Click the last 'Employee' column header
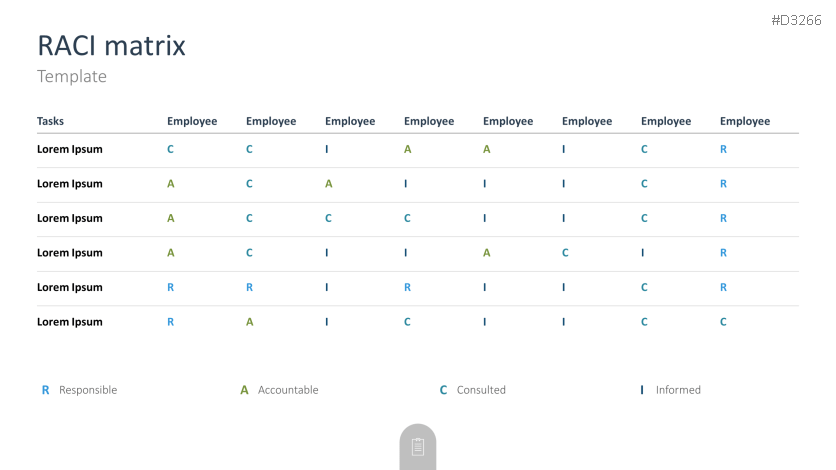Viewport: 836px width, 470px height. (745, 121)
